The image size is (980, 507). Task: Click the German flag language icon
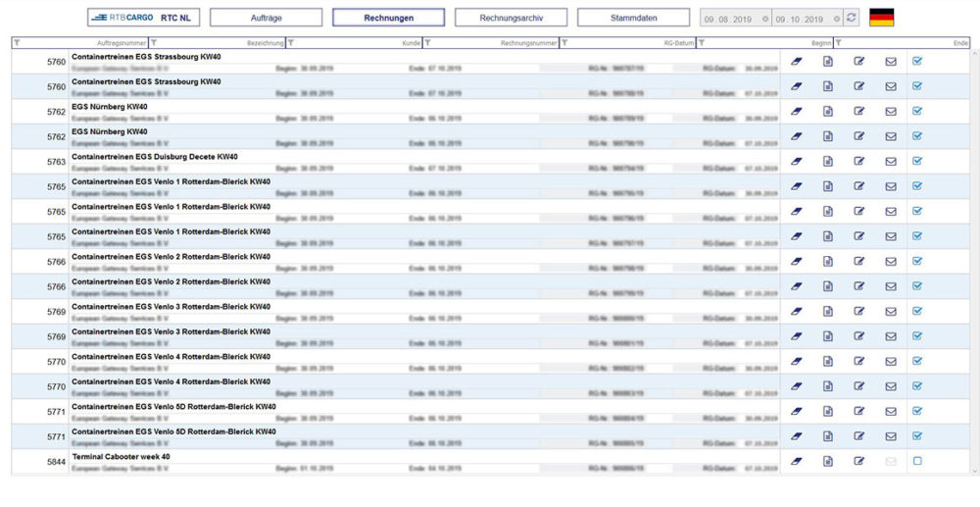881,18
